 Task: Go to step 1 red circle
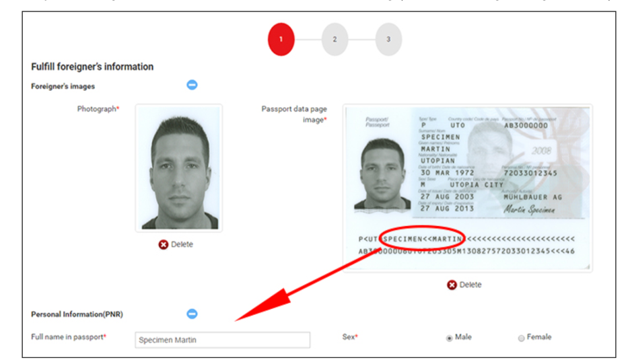(281, 40)
